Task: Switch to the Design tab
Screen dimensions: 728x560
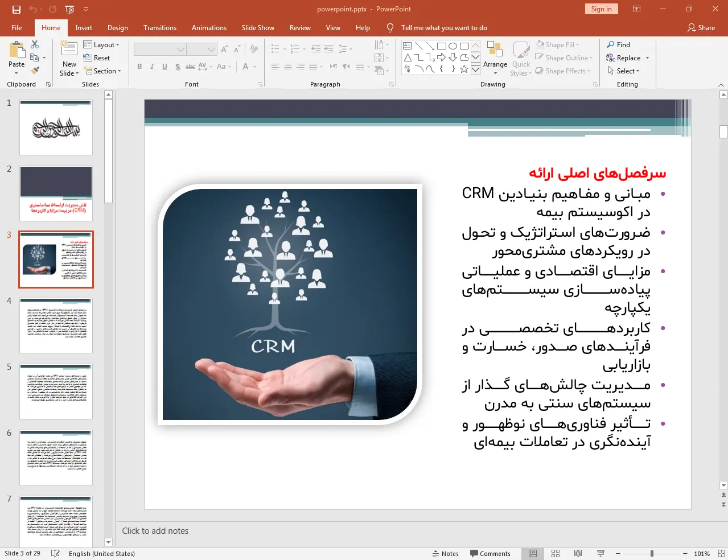Action: tap(118, 27)
